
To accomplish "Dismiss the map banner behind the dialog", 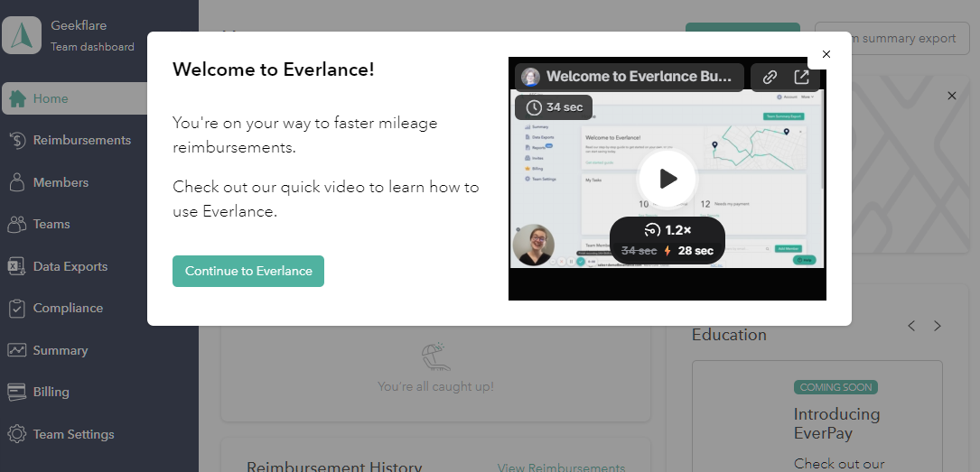I will tap(952, 96).
